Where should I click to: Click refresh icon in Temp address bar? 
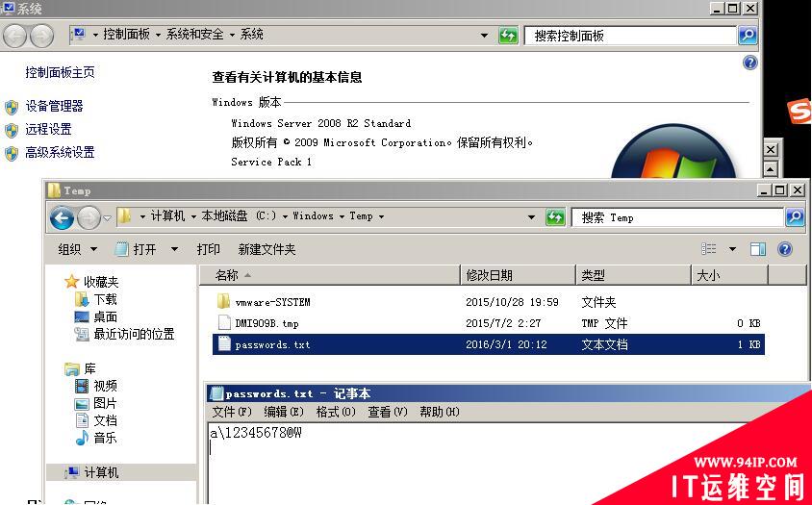[554, 217]
